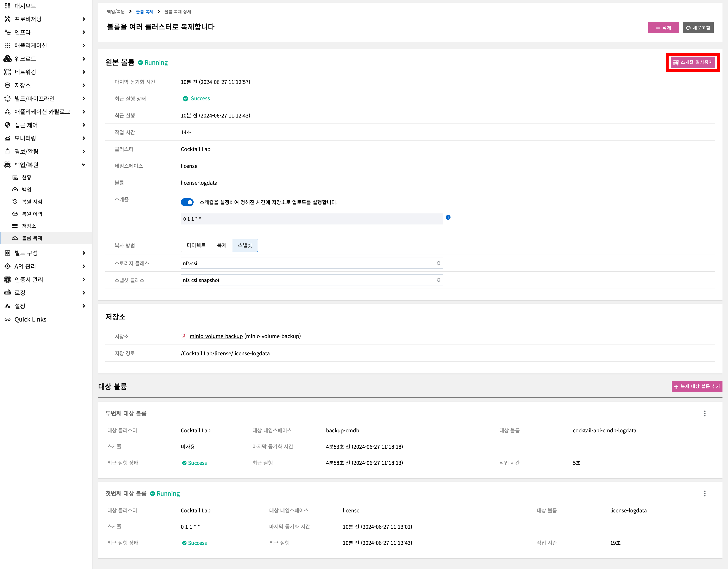The height and width of the screenshot is (569, 728).
Task: Click the 워크로드 cubes icon
Action: pyautogui.click(x=7, y=59)
